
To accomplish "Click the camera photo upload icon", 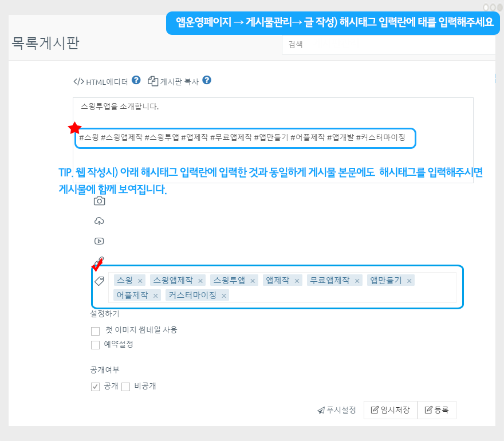I will (99, 200).
